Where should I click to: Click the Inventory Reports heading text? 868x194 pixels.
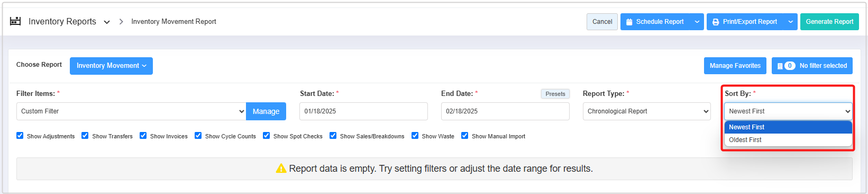[62, 22]
